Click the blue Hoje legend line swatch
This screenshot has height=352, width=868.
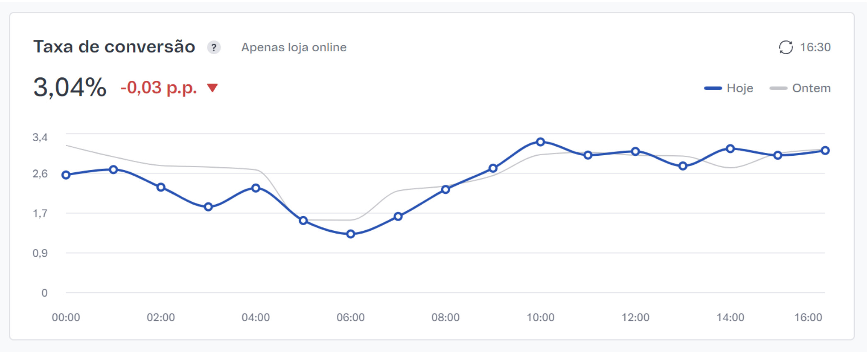point(713,88)
